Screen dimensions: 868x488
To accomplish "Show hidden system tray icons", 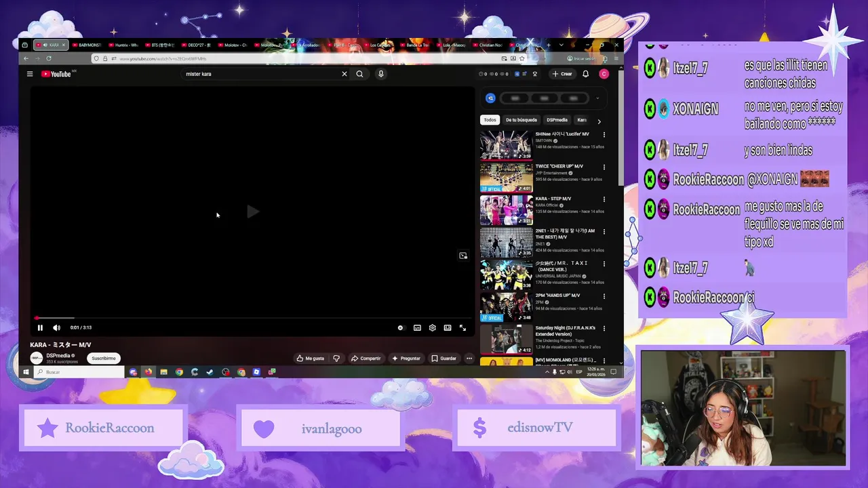I will point(547,372).
